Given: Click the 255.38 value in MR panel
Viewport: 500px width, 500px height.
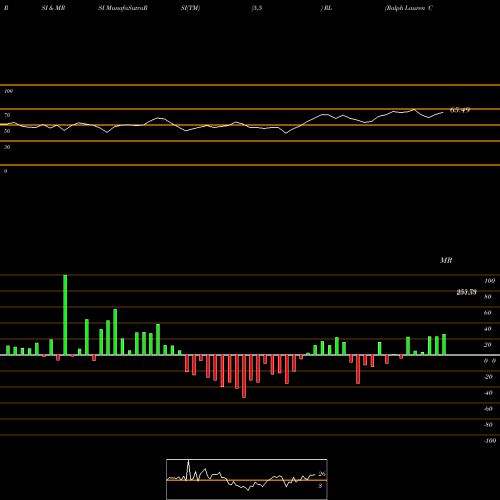Looking at the screenshot, I should (466, 292).
